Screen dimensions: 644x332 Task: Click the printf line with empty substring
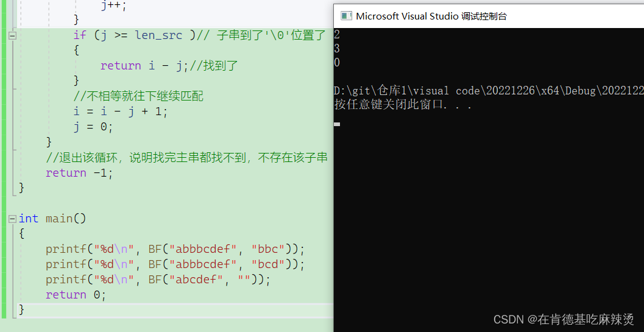click(157, 280)
